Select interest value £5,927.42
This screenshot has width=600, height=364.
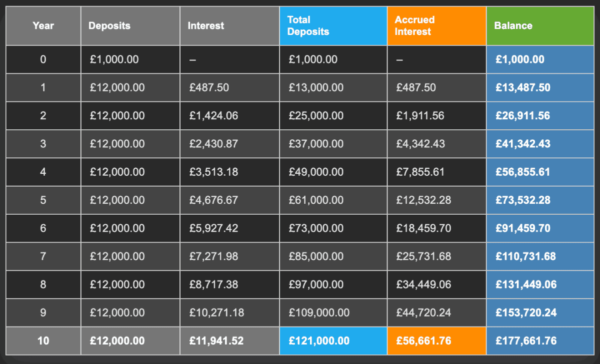click(x=213, y=228)
